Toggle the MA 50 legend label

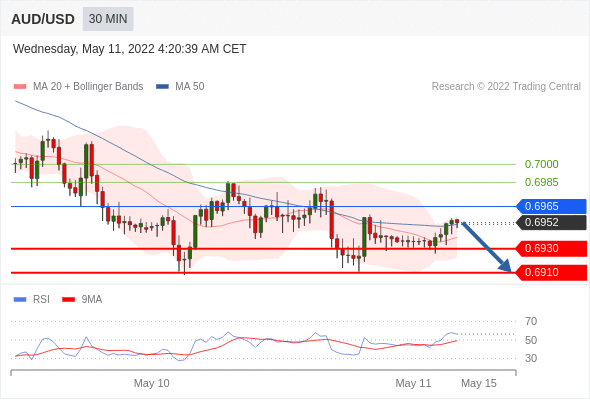coord(190,87)
